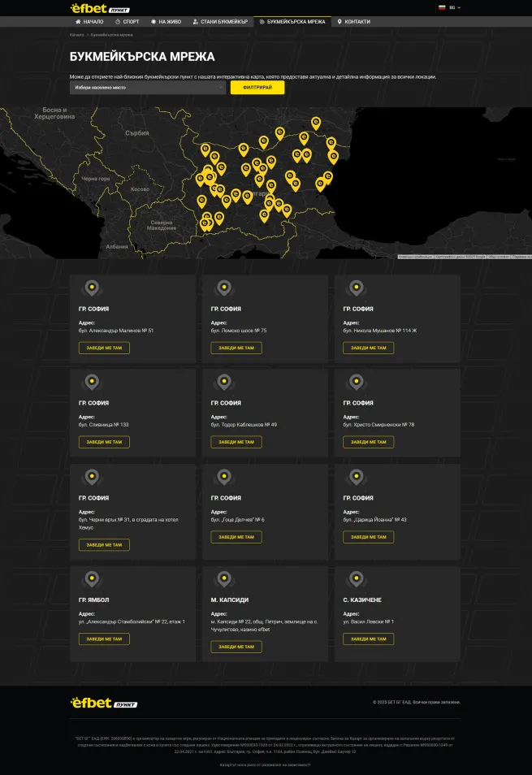Image resolution: width=532 pixels, height=775 pixels.
Task: Click the copyright text in the footer
Action: tap(417, 702)
